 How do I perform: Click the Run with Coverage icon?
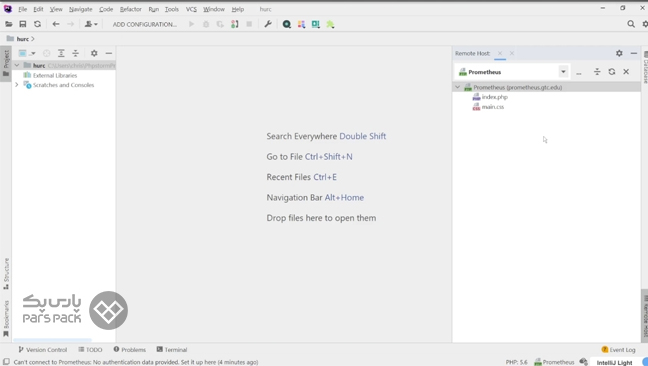coord(220,24)
